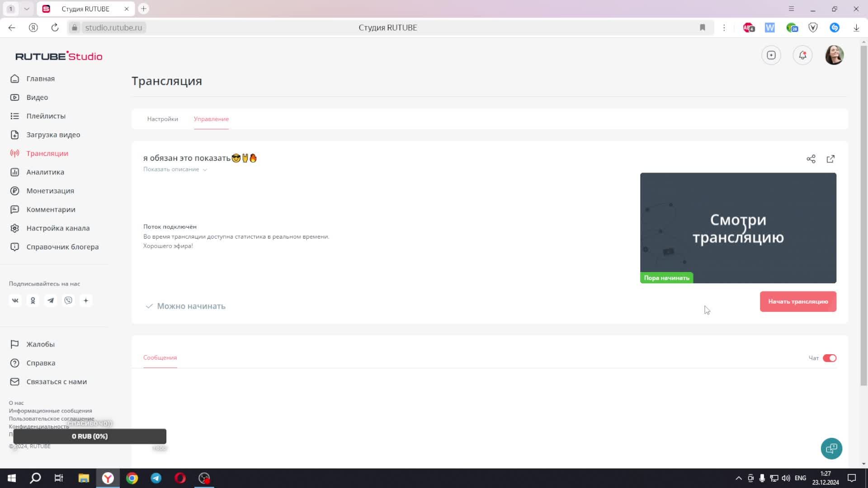Open the notifications bell
868x488 pixels.
802,55
